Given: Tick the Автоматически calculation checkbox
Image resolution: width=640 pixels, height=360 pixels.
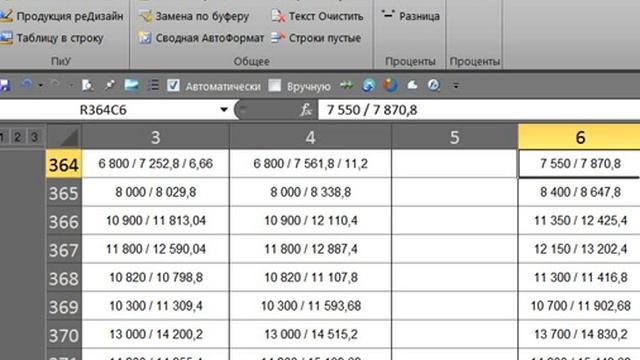Looking at the screenshot, I should click(173, 85).
